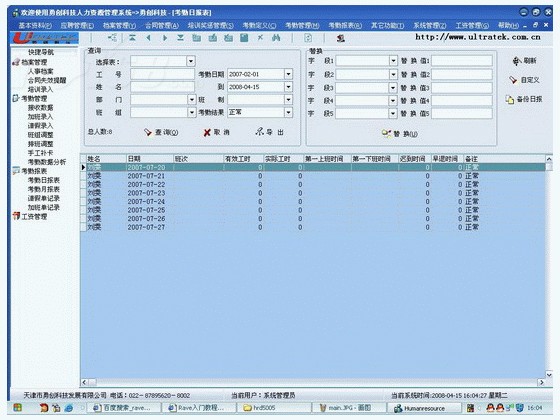Click the 查询 search button

[161, 132]
